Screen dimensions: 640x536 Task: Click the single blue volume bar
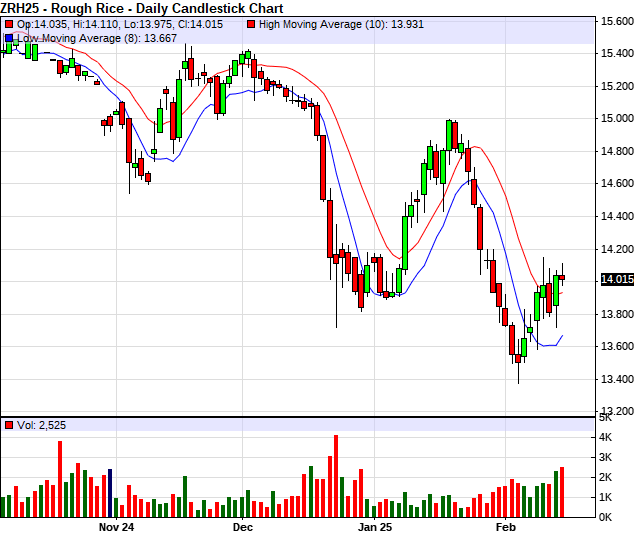click(110, 492)
